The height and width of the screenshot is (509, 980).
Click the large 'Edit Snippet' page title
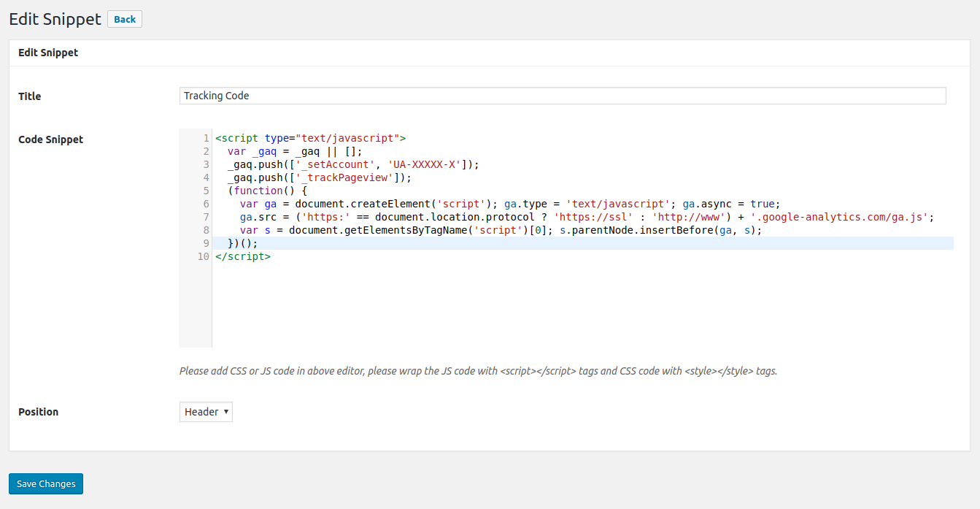[x=55, y=19]
